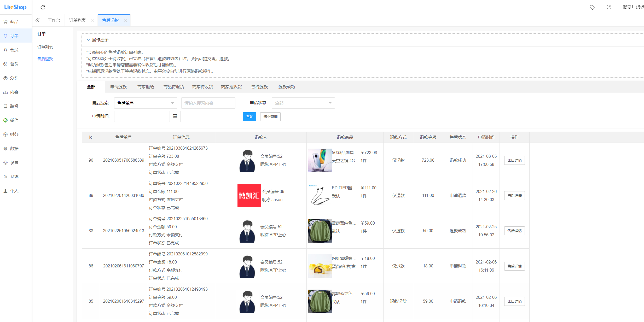Collapse the 操作提示 panel
Viewport: 644px width, 322px height.
tap(88, 40)
